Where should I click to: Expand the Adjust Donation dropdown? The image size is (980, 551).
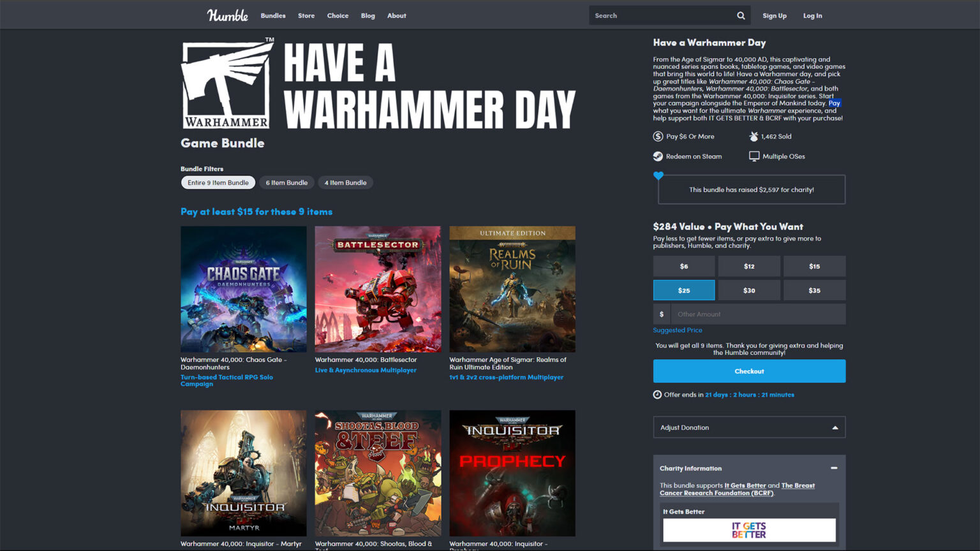pyautogui.click(x=749, y=427)
